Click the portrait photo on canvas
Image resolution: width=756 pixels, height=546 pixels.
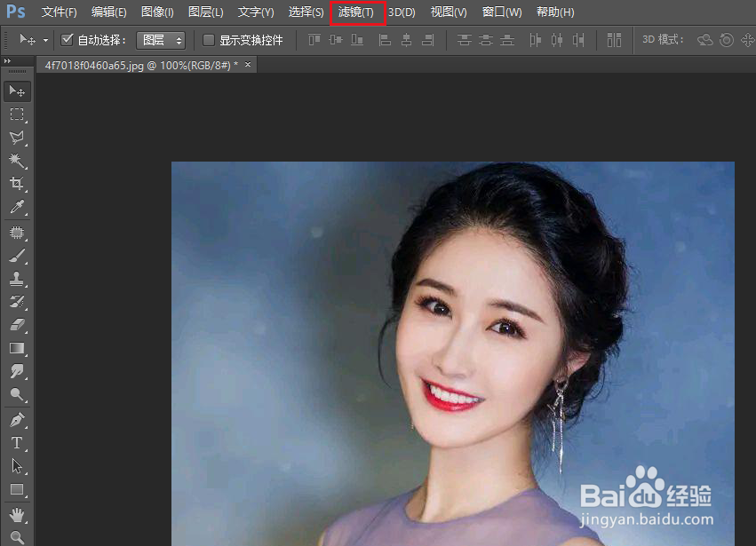(x=453, y=353)
